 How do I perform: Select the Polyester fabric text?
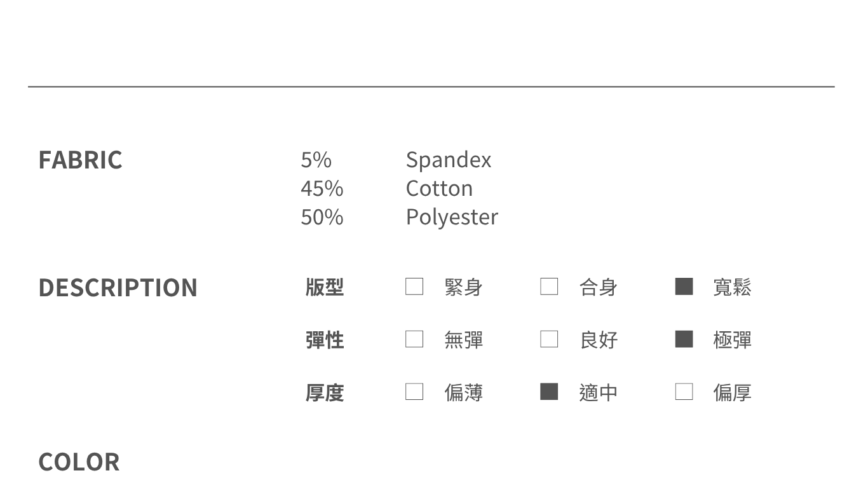coord(452,217)
